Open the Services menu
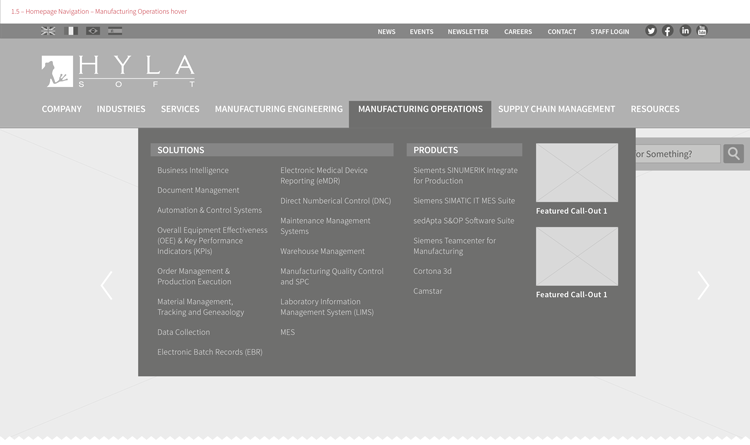The width and height of the screenshot is (750, 445). pyautogui.click(x=180, y=109)
